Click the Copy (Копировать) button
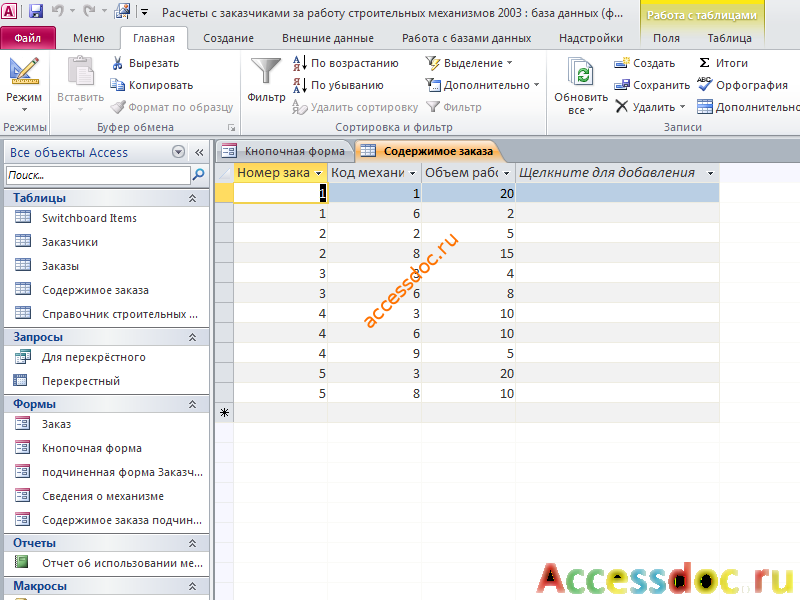Image resolution: width=800 pixels, height=600 pixels. coord(152,85)
